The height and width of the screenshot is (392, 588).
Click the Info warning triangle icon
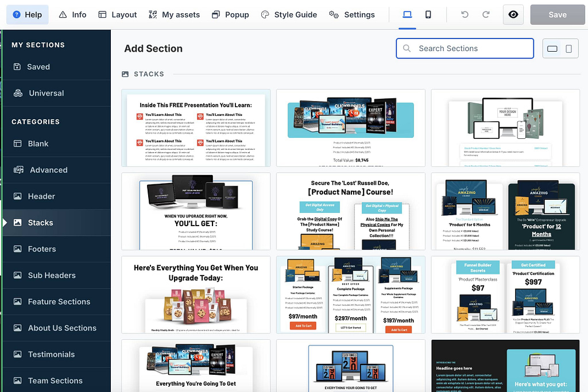tap(63, 14)
